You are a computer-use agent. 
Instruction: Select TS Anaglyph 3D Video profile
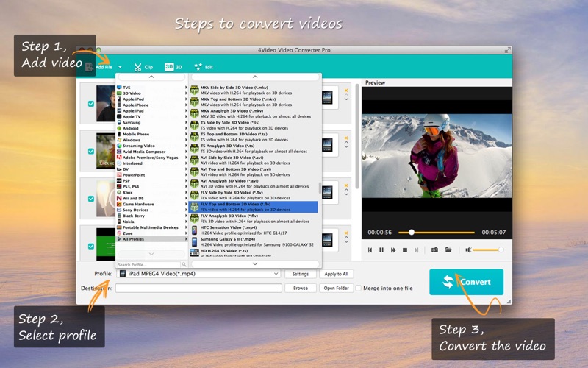[254, 149]
